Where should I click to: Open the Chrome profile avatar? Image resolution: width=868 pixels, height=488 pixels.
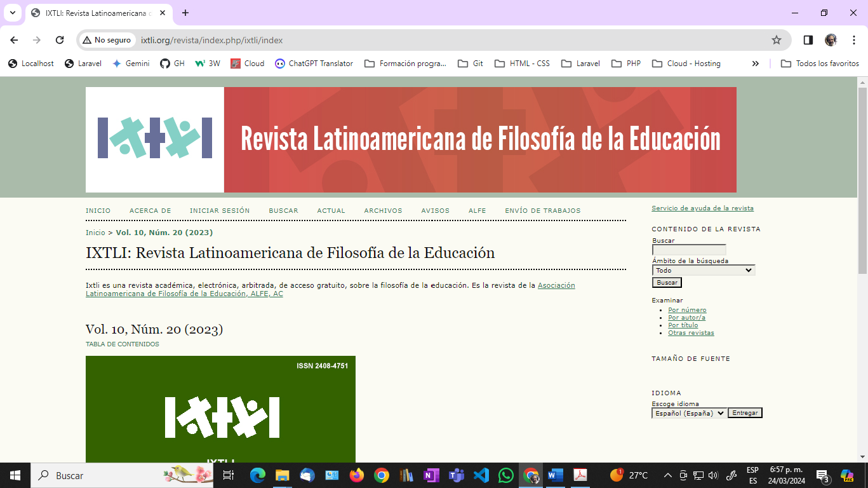[831, 40]
